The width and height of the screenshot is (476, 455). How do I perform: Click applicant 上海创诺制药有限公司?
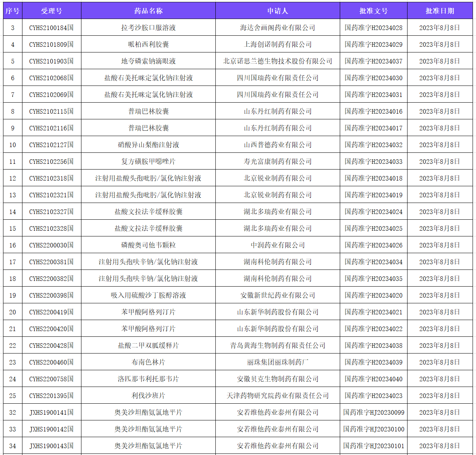click(x=277, y=44)
